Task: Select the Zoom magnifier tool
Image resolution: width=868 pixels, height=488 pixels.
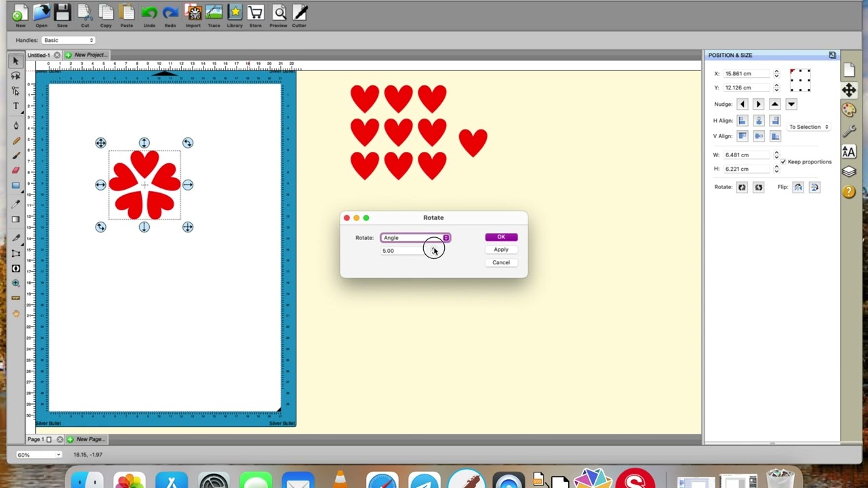Action: click(16, 283)
